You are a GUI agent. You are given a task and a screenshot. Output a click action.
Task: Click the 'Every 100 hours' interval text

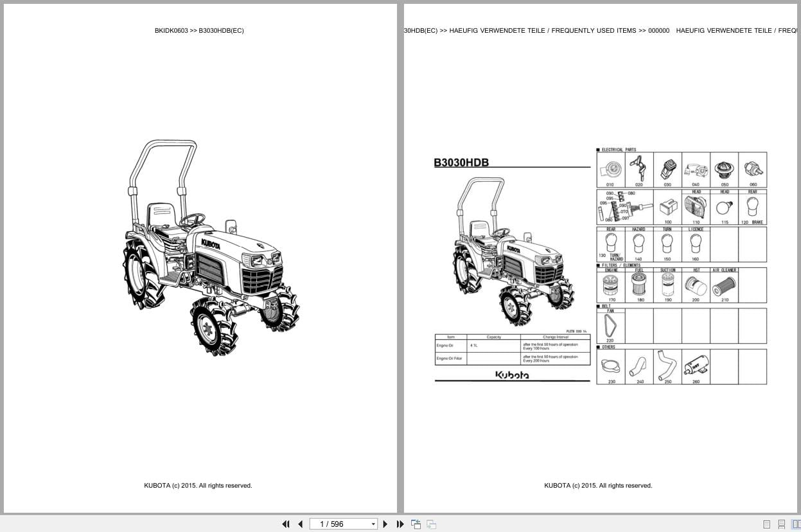[536, 348]
